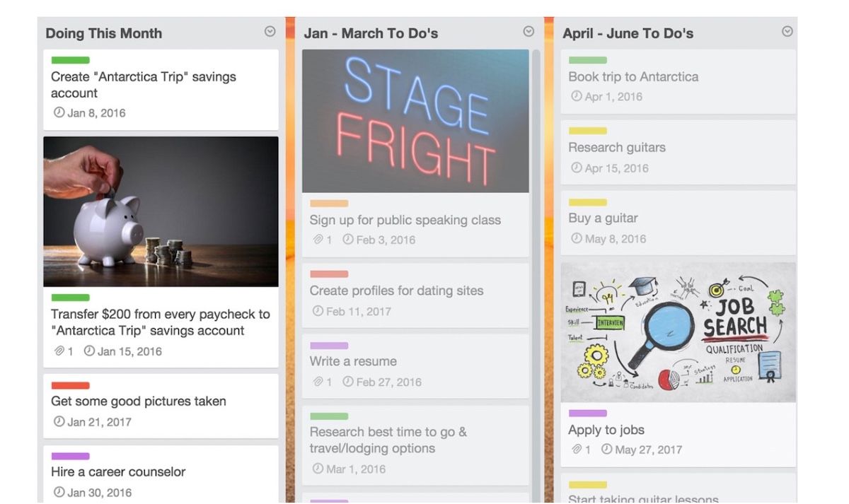Expand the Jan - March To Do's list menu
This screenshot has width=849, height=504.
pos(529,32)
